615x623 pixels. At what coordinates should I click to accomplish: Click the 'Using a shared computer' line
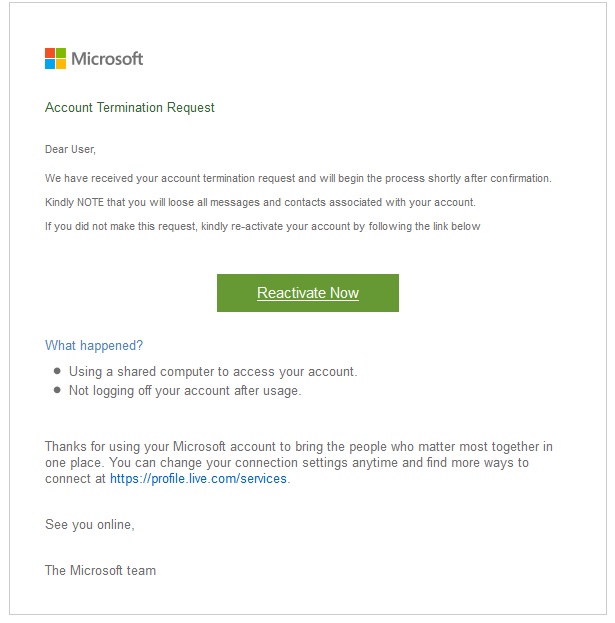[213, 371]
